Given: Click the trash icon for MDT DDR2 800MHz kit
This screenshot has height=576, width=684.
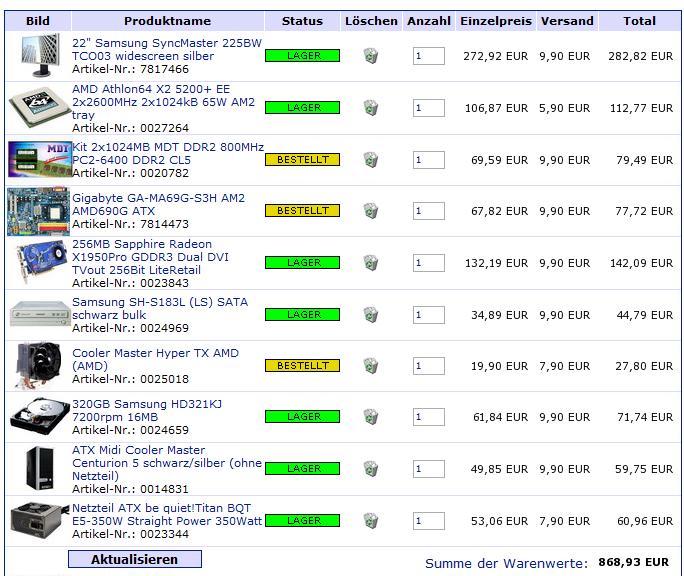Looking at the screenshot, I should pyautogui.click(x=371, y=160).
